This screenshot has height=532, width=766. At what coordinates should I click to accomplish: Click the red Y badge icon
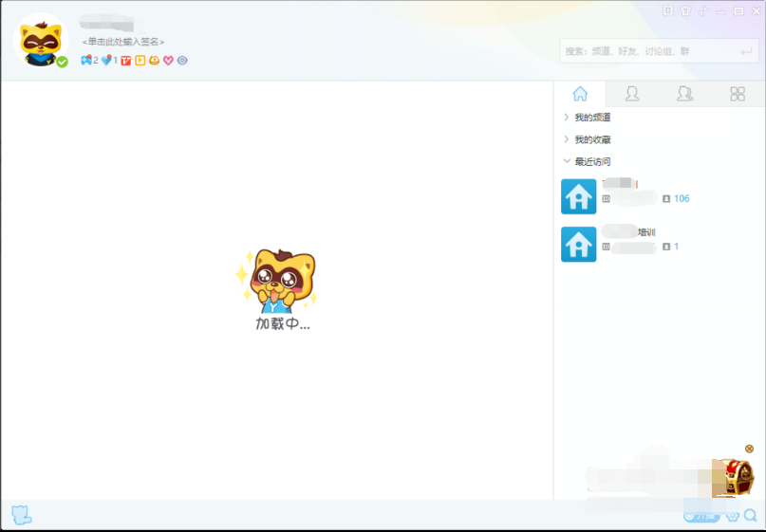[x=125, y=61]
